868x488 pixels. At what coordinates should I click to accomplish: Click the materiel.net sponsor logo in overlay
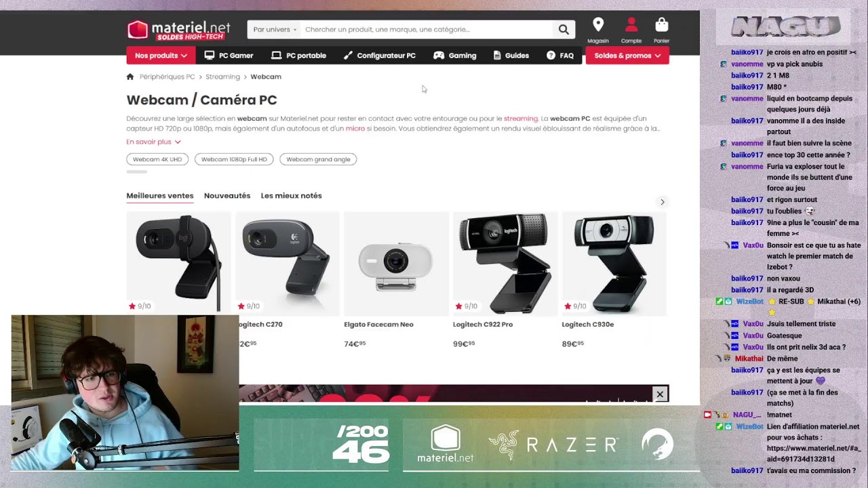click(446, 444)
